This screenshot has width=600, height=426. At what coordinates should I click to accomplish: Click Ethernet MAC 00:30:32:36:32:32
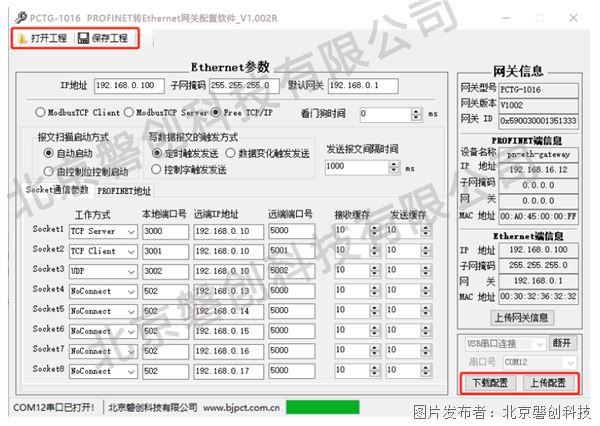point(539,297)
